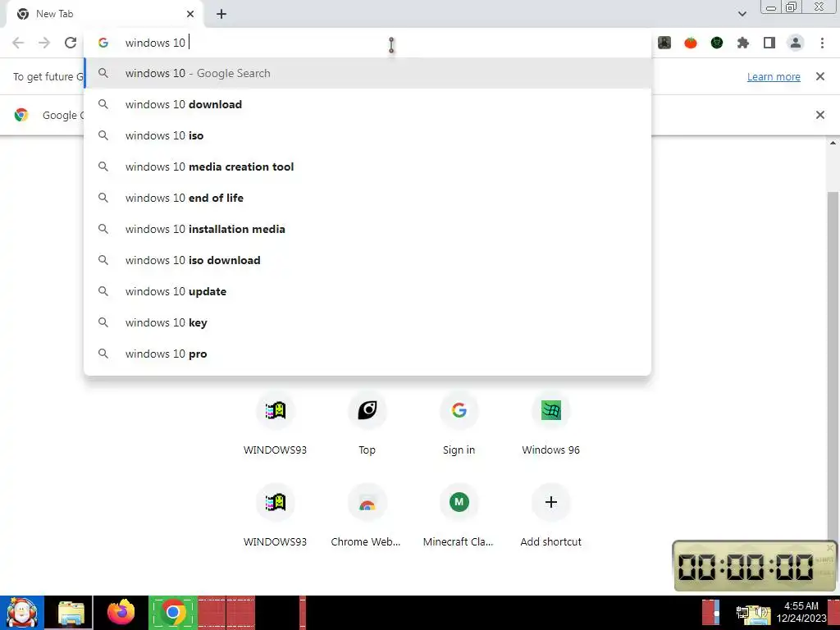Choose 'windows 10 end of life' suggestion
The height and width of the screenshot is (630, 840).
367,198
